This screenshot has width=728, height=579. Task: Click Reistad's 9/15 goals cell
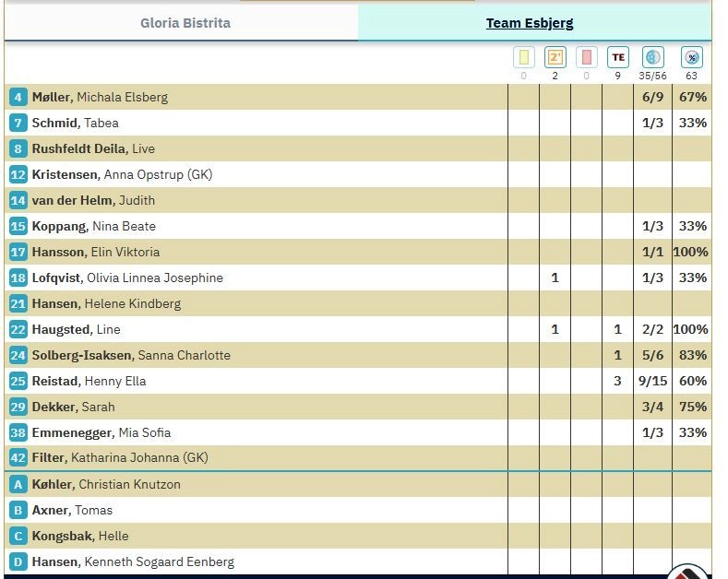(x=652, y=381)
